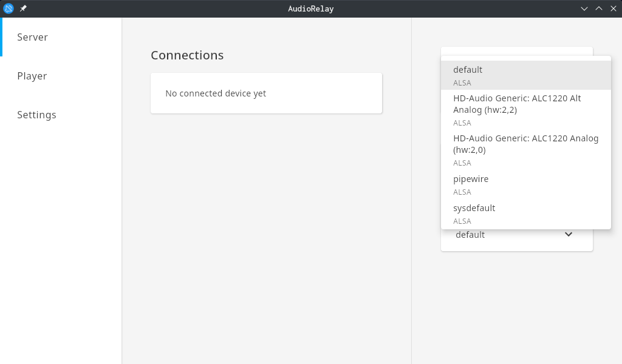This screenshot has height=364, width=622.
Task: Pick ALC1220 Analog (hw:2,0) from list
Action: [525, 149]
